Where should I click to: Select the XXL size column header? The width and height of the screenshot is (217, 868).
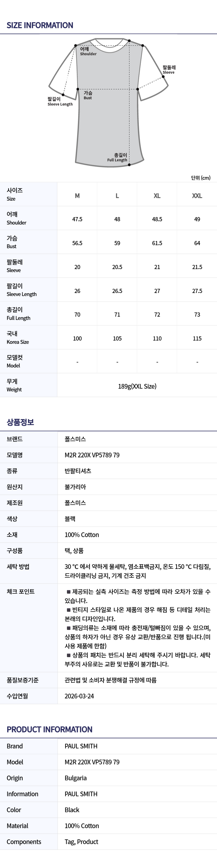click(197, 196)
